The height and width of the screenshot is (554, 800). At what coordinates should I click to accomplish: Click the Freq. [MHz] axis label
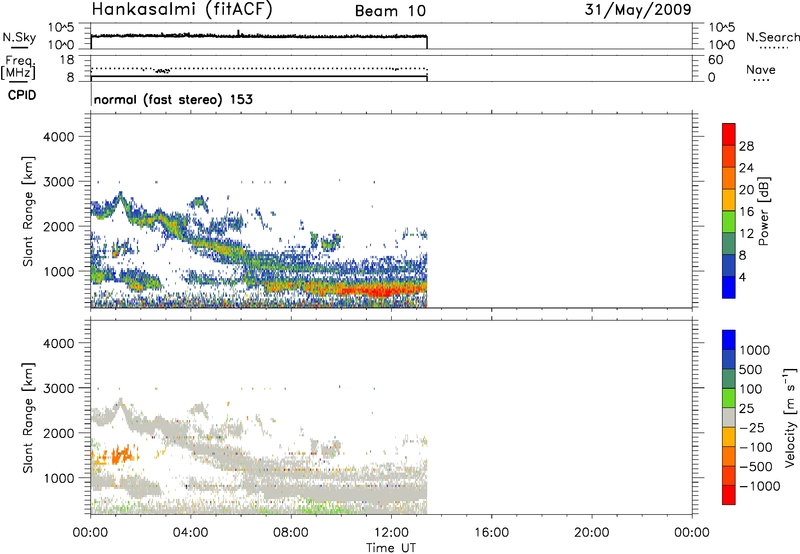(x=19, y=67)
